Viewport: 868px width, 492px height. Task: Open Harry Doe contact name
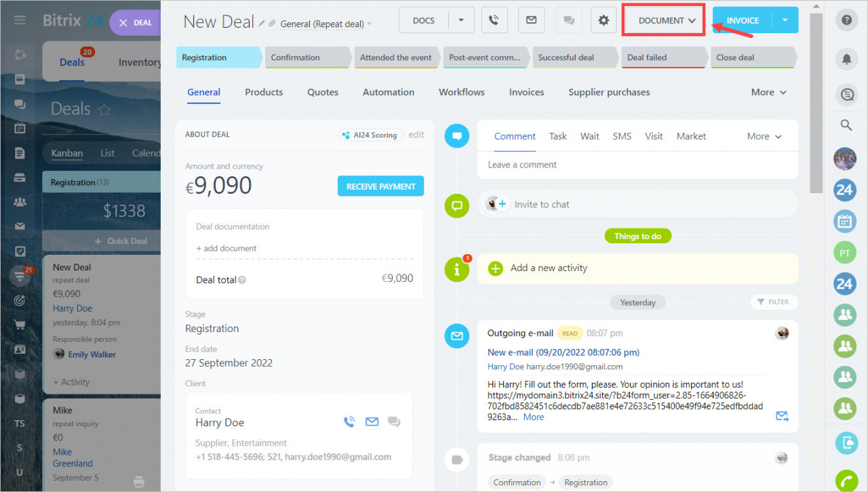pos(220,422)
